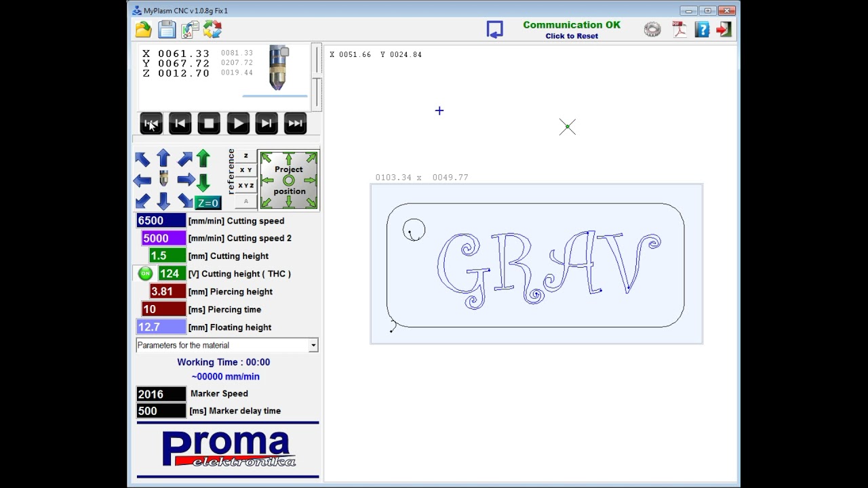This screenshot has height=488, width=868.
Task: Lower Z axis with green down arrow
Action: coord(203,182)
